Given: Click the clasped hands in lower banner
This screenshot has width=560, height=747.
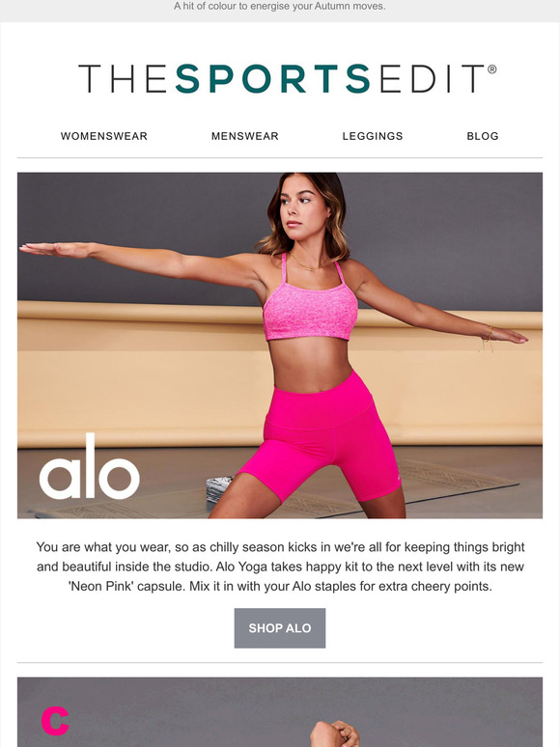Looking at the screenshot, I should [335, 734].
